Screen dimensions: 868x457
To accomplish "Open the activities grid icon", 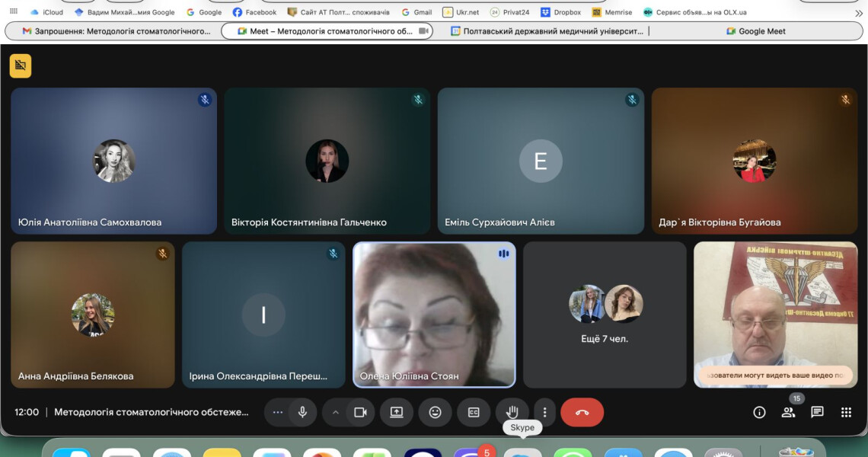I will coord(846,412).
